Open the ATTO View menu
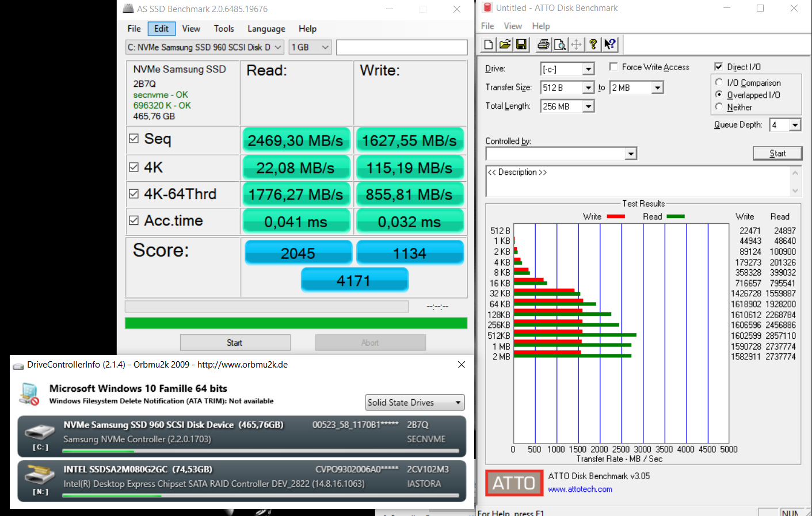 coord(513,26)
